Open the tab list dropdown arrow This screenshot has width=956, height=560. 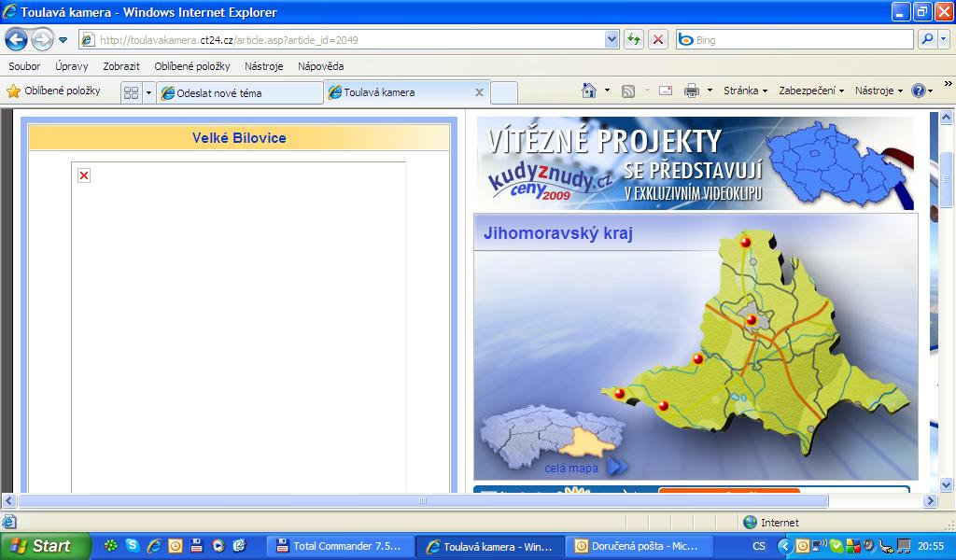[148, 92]
